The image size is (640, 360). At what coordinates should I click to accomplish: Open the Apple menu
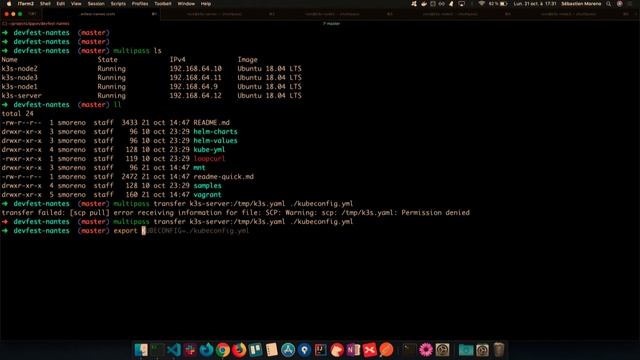pyautogui.click(x=9, y=4)
